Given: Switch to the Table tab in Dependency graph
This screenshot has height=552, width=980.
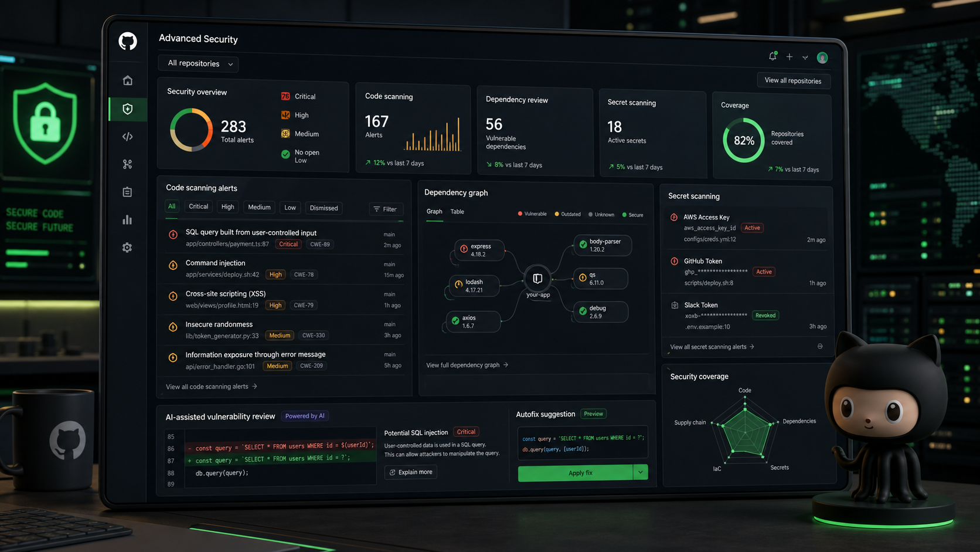Looking at the screenshot, I should tap(457, 212).
